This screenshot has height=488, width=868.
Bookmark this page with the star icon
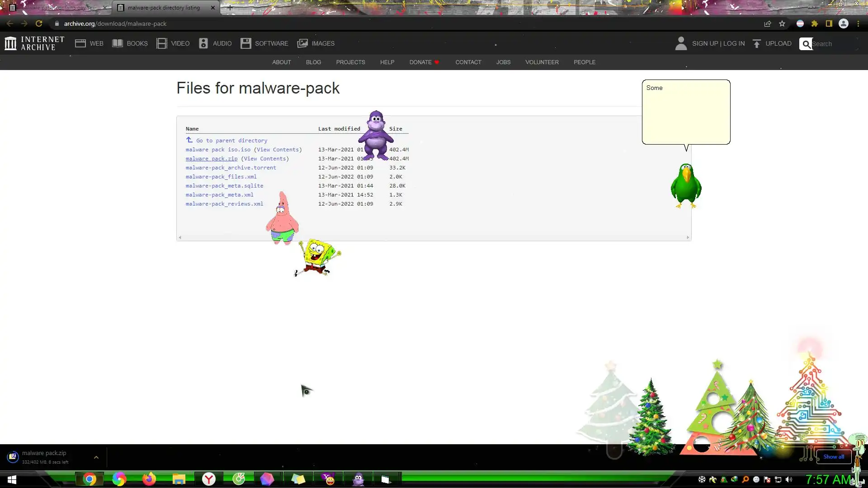(x=782, y=23)
